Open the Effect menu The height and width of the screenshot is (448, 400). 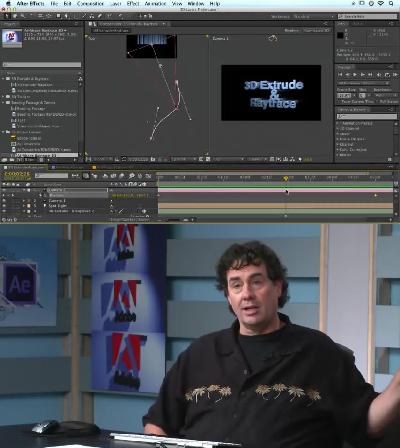(x=133, y=4)
